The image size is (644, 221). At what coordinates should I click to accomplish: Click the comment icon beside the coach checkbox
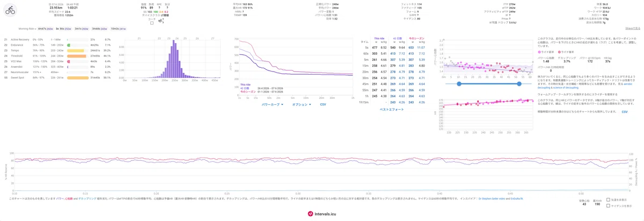[160, 21]
